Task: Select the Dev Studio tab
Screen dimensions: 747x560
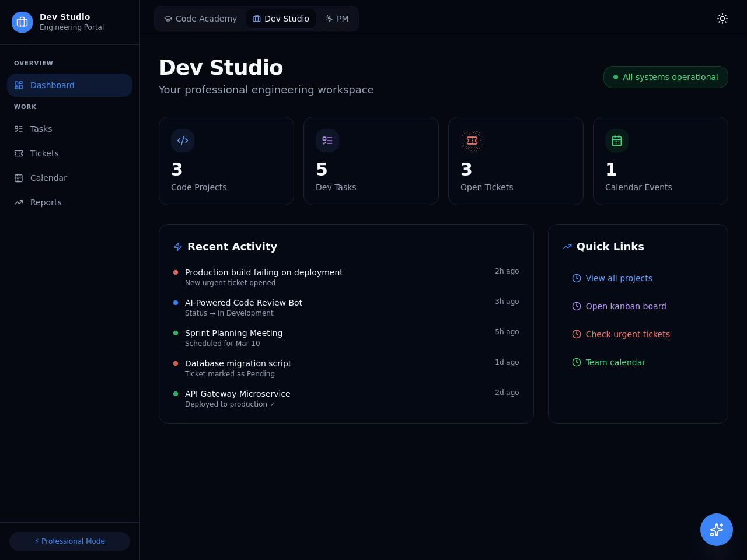Action: click(281, 19)
